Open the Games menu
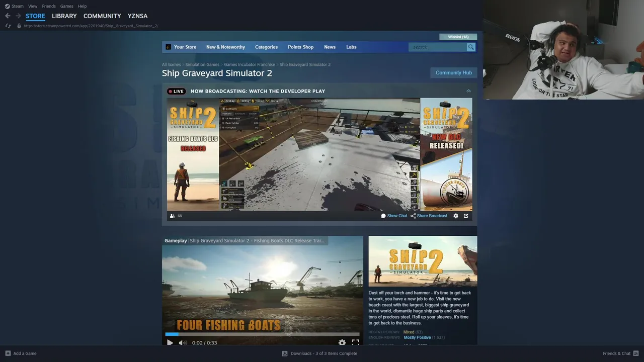The width and height of the screenshot is (644, 362). click(x=66, y=6)
